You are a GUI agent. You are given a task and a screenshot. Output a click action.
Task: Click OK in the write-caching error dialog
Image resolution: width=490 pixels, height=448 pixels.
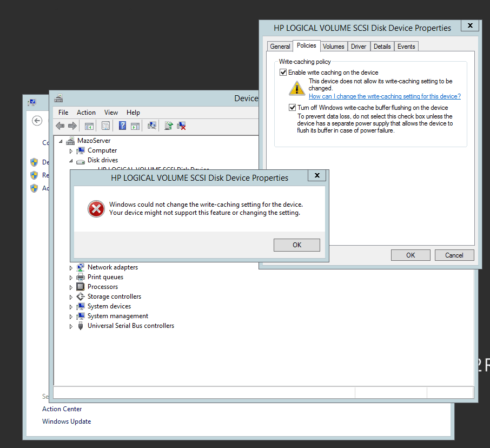pyautogui.click(x=297, y=245)
